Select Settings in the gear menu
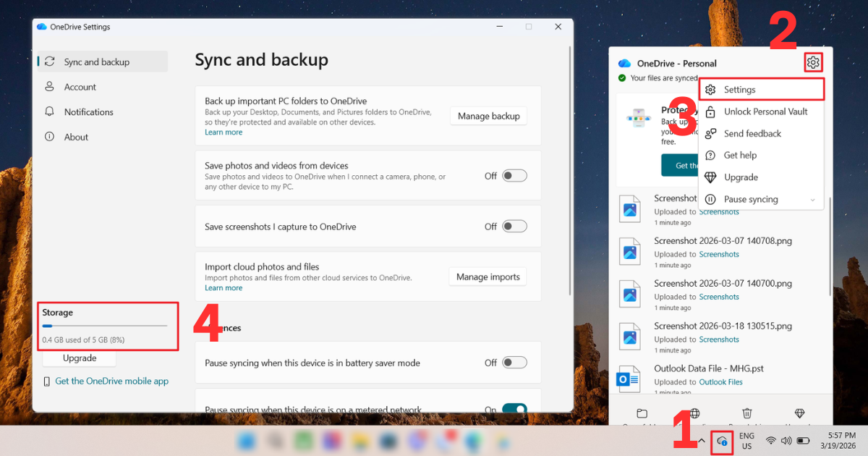 [x=762, y=90]
